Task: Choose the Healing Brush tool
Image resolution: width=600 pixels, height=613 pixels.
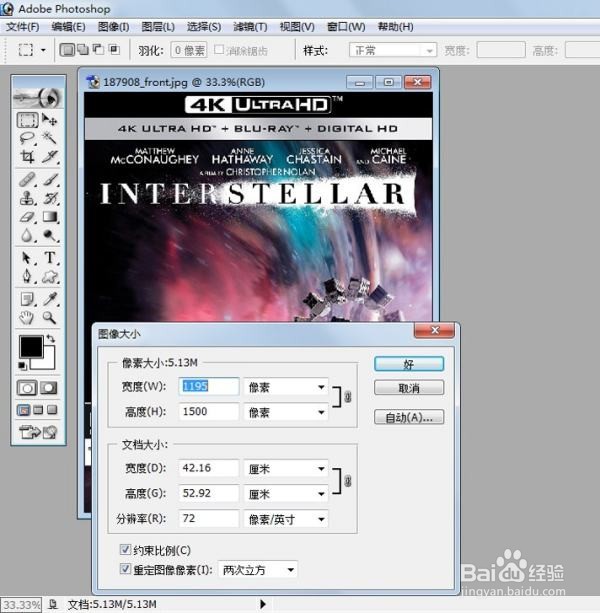Action: coord(27,179)
